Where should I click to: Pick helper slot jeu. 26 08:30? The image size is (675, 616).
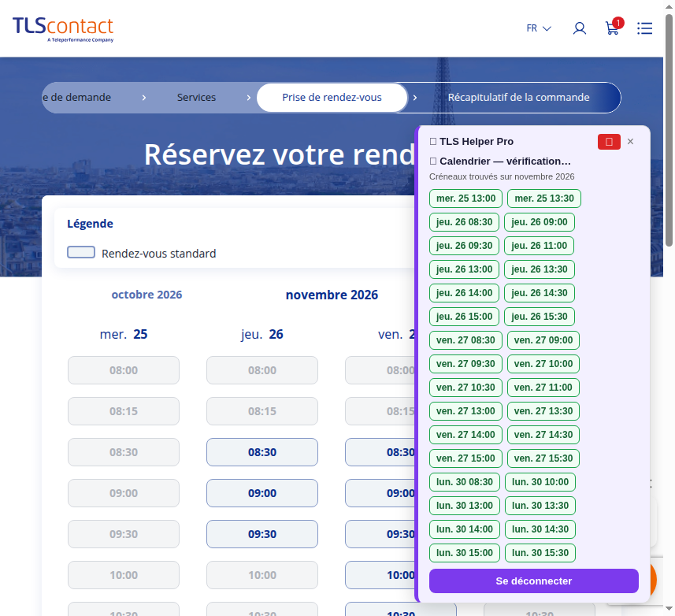tap(464, 222)
